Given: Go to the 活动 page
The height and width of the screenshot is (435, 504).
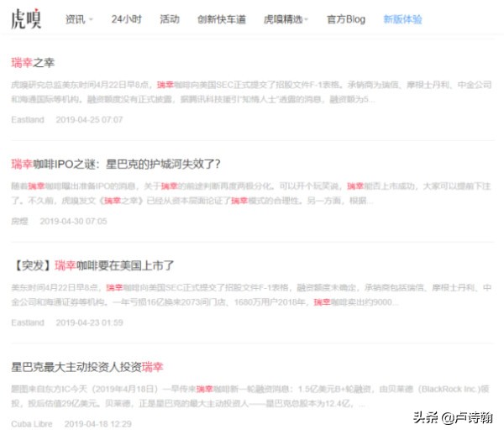Looking at the screenshot, I should [x=170, y=19].
